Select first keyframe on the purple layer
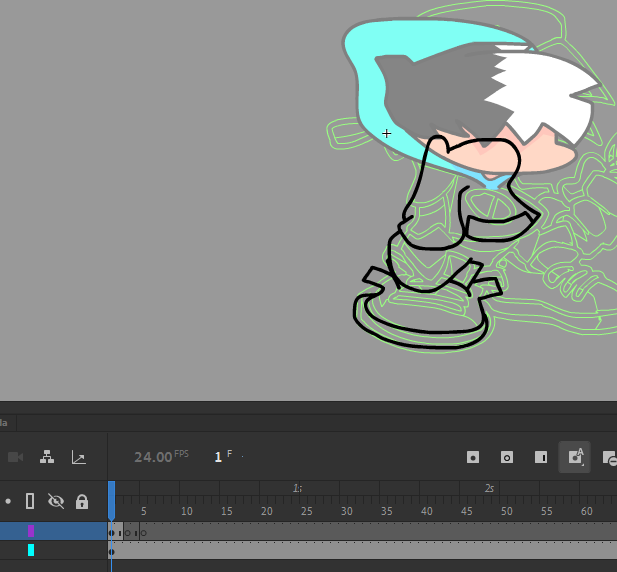This screenshot has height=572, width=617. (x=111, y=533)
